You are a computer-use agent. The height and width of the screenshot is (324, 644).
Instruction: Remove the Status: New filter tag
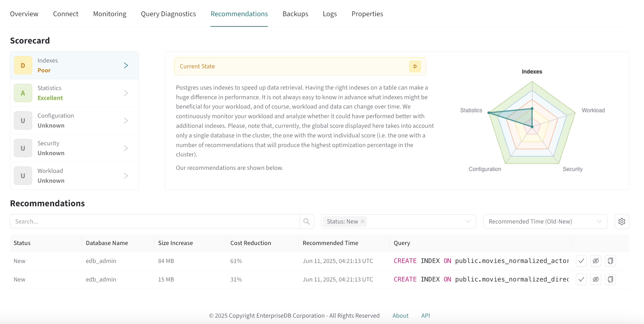click(362, 221)
